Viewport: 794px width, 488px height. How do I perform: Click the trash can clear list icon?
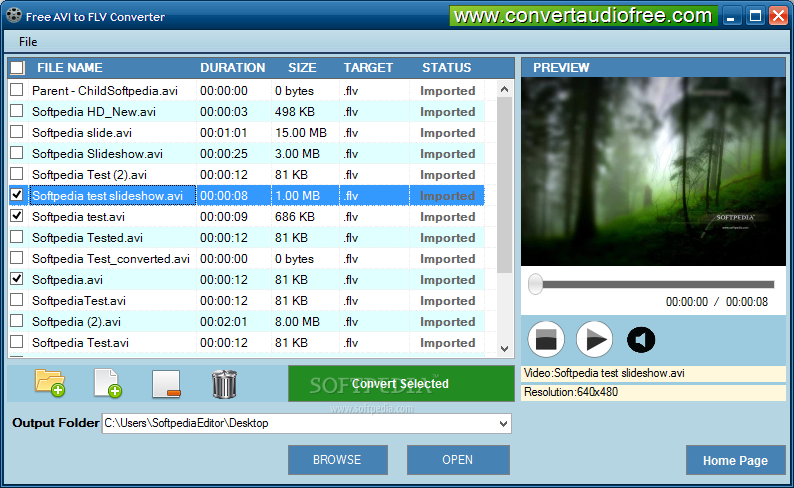click(x=224, y=384)
